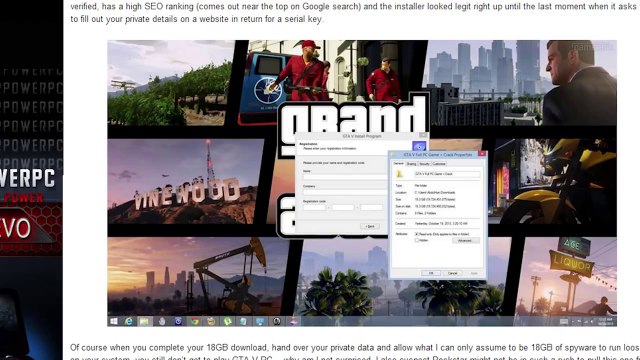Click the second Registration code box
640x360 pixels.
[343, 207]
